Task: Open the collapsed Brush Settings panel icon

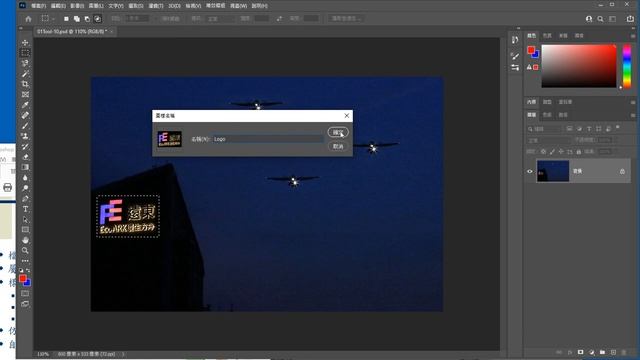Action: (515, 56)
